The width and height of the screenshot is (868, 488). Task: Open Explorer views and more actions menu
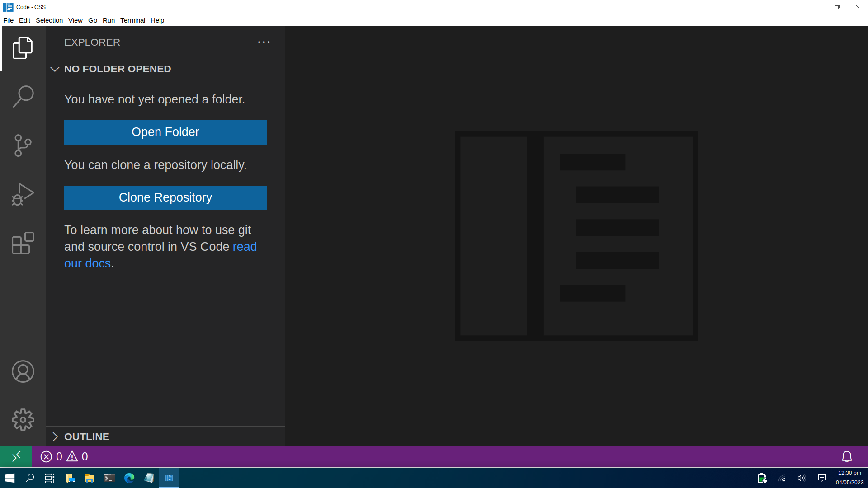click(264, 42)
